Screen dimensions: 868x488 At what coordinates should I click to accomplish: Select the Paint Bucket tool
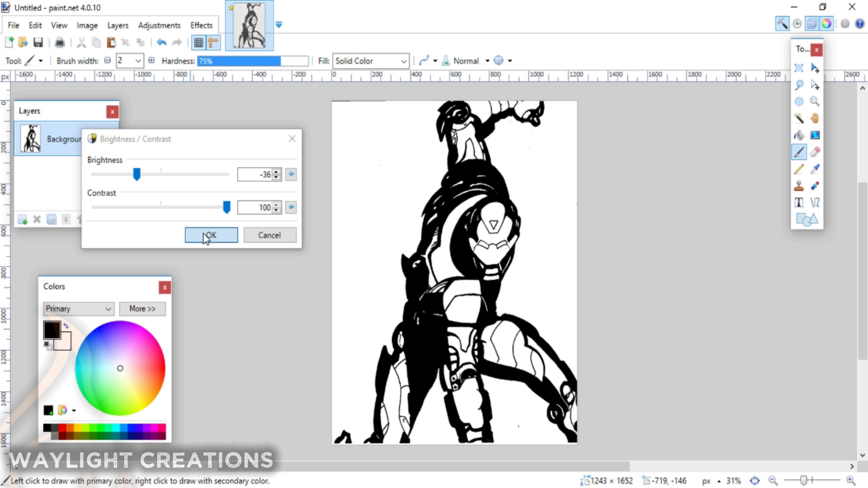(799, 135)
